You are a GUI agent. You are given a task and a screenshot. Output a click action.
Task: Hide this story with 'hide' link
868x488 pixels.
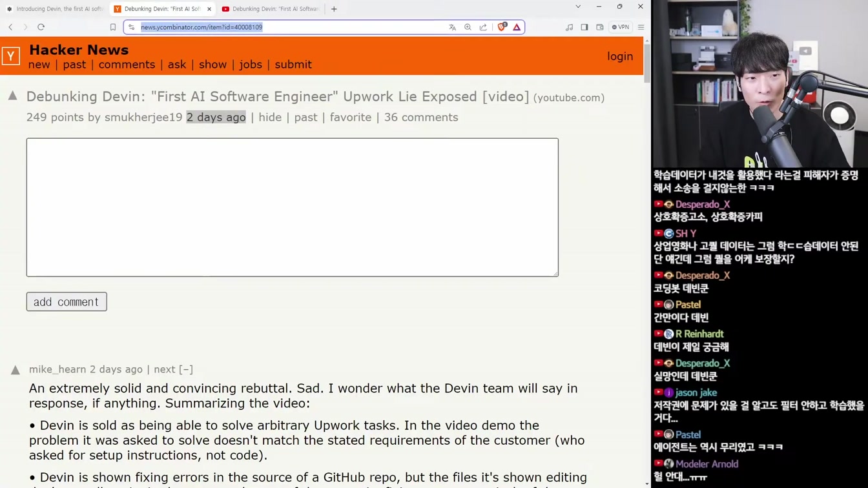point(270,117)
